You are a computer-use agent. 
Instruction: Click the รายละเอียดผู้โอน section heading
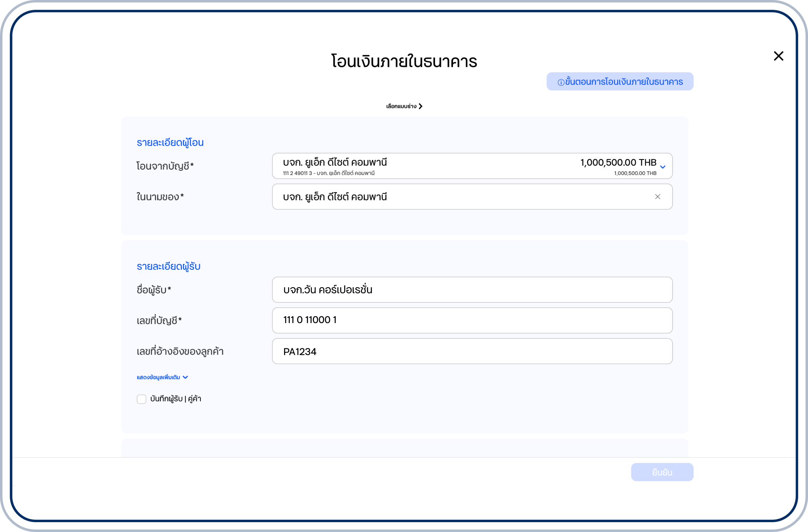pos(170,143)
